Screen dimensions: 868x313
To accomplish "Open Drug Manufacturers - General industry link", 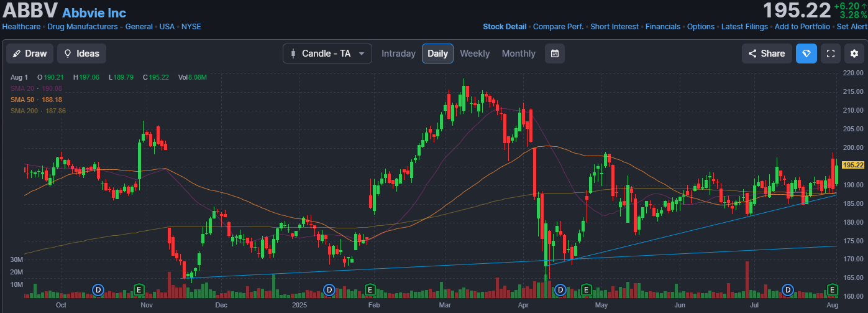I will click(100, 27).
